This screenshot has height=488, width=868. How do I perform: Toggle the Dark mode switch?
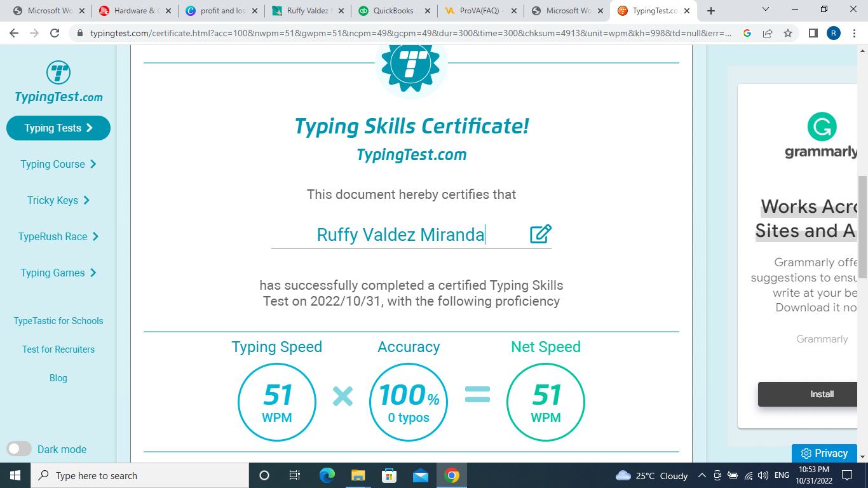click(19, 449)
